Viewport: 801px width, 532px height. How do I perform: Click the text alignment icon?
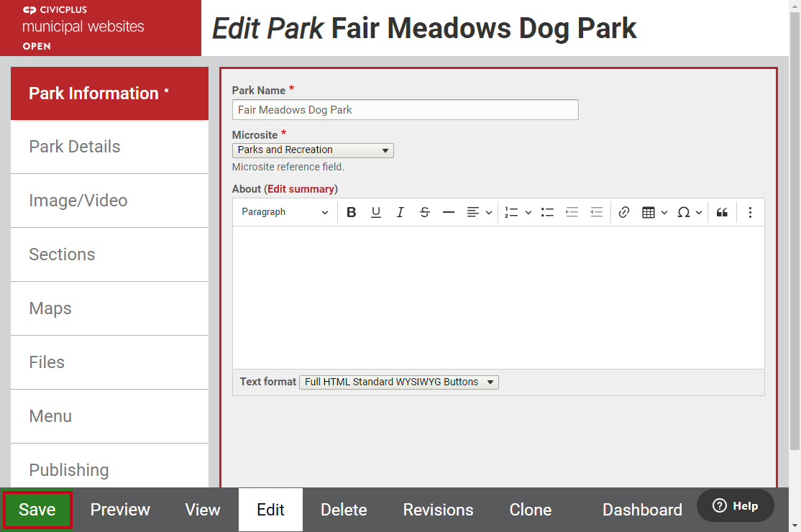pos(473,212)
